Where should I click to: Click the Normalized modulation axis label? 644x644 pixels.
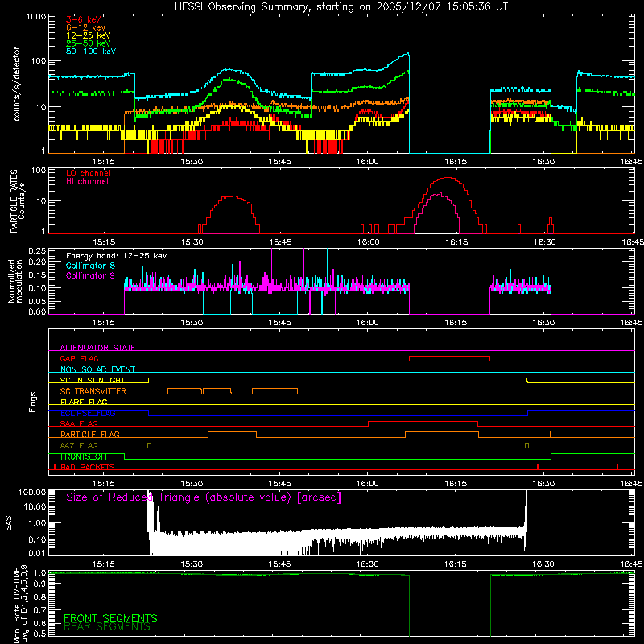(14, 281)
